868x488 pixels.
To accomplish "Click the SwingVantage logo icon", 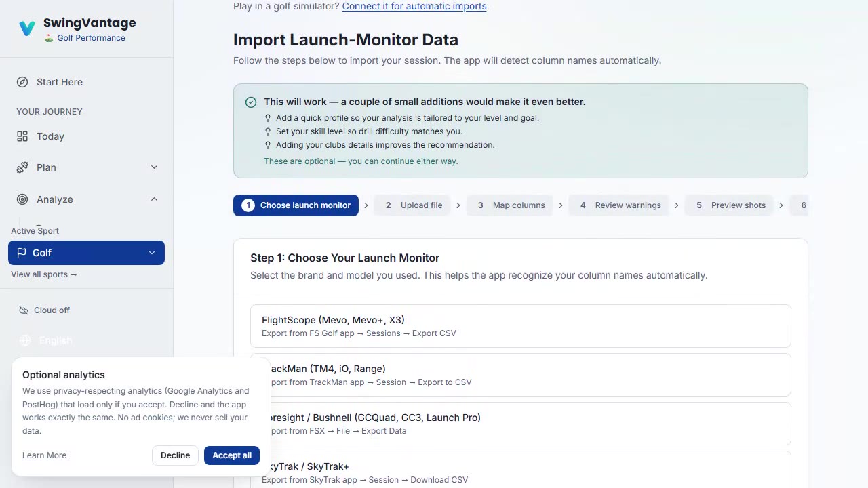I will (27, 28).
